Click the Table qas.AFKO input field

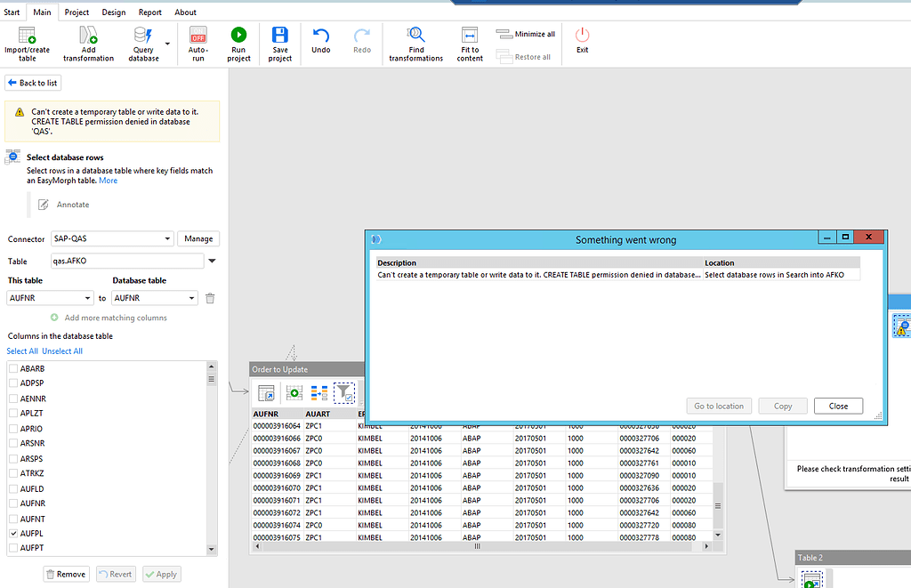click(x=127, y=261)
